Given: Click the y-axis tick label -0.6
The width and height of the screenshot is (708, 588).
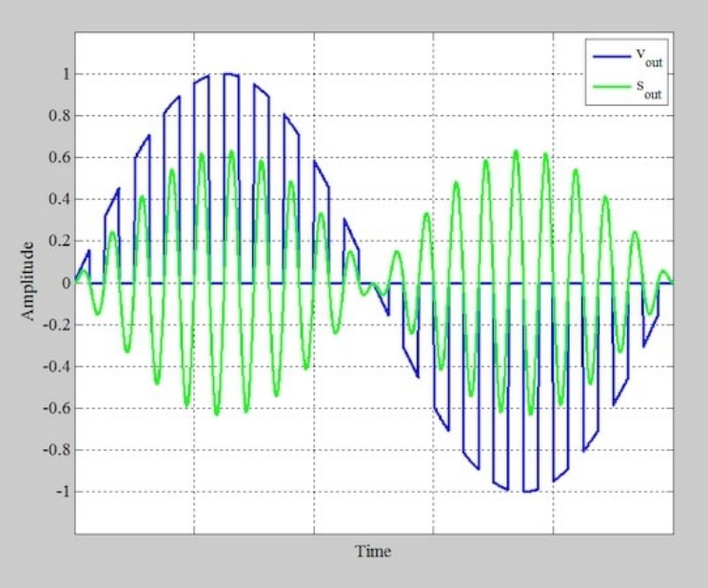Looking at the screenshot, I should point(57,408).
